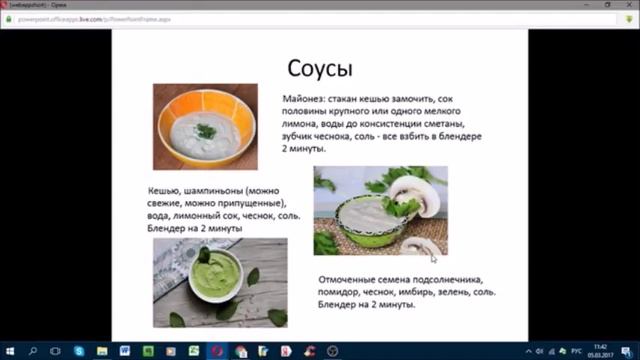This screenshot has width=640, height=360.
Task: Click the Кешью, шампиньоны recipe text
Action: click(x=224, y=209)
